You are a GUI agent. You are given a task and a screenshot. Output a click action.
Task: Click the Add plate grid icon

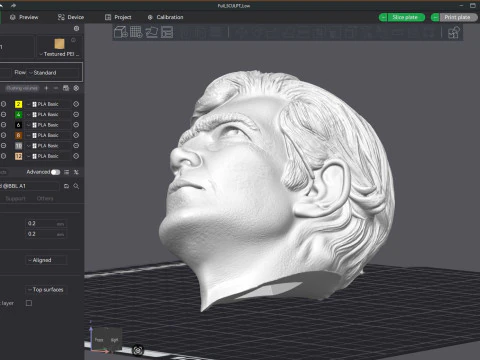tap(136, 32)
